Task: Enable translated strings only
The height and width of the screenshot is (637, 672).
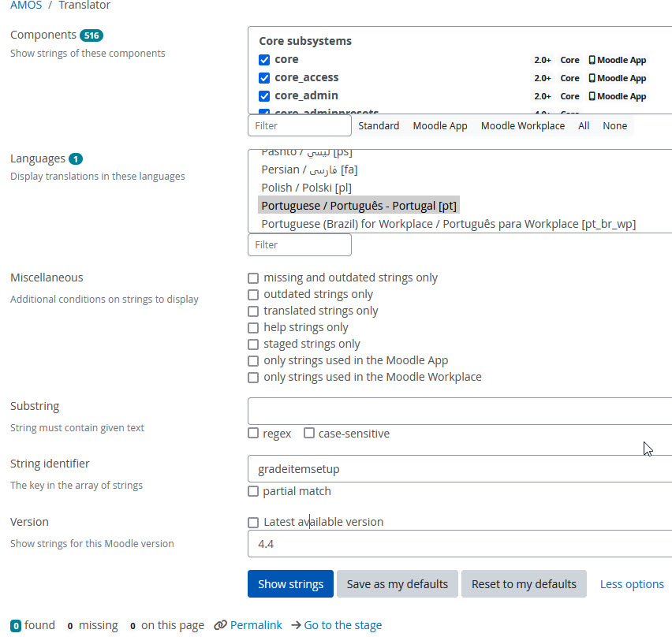Action: 253,311
